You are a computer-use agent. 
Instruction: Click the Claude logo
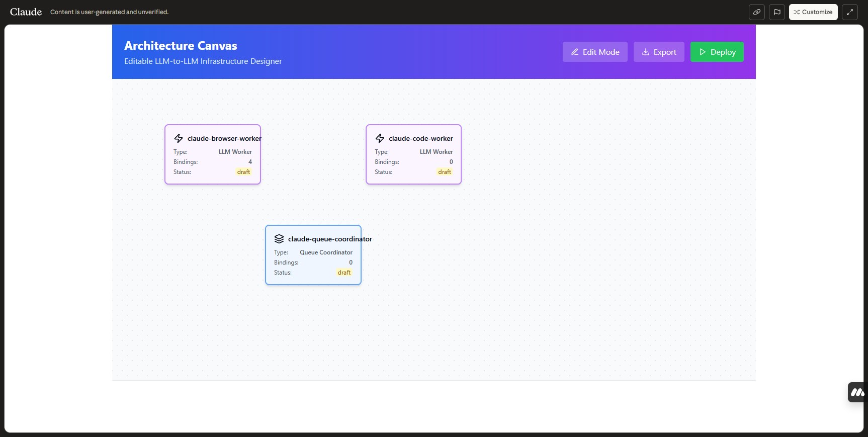(x=26, y=12)
